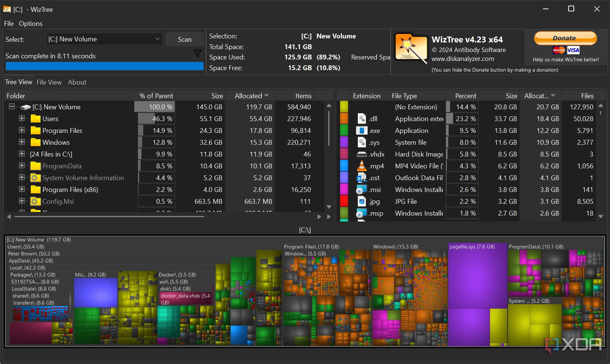The image size is (610, 364).
Task: Click the .vhdx hard disk image icon
Action: click(x=362, y=154)
